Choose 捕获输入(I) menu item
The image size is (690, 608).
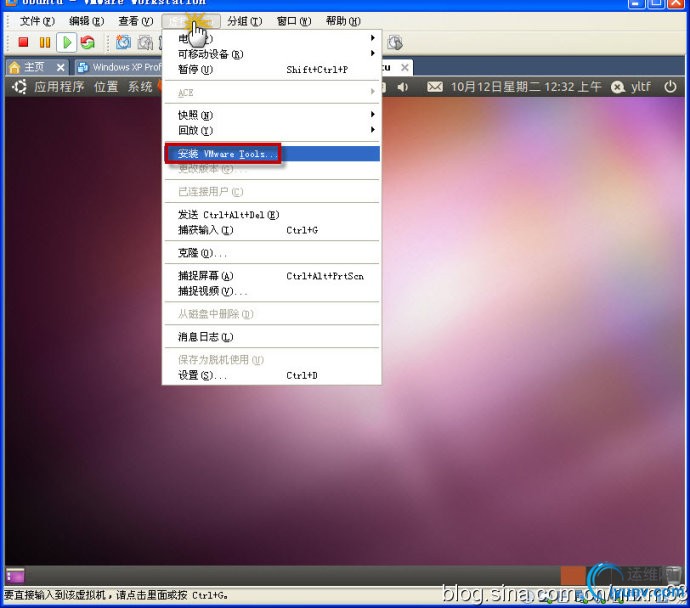coord(272,230)
